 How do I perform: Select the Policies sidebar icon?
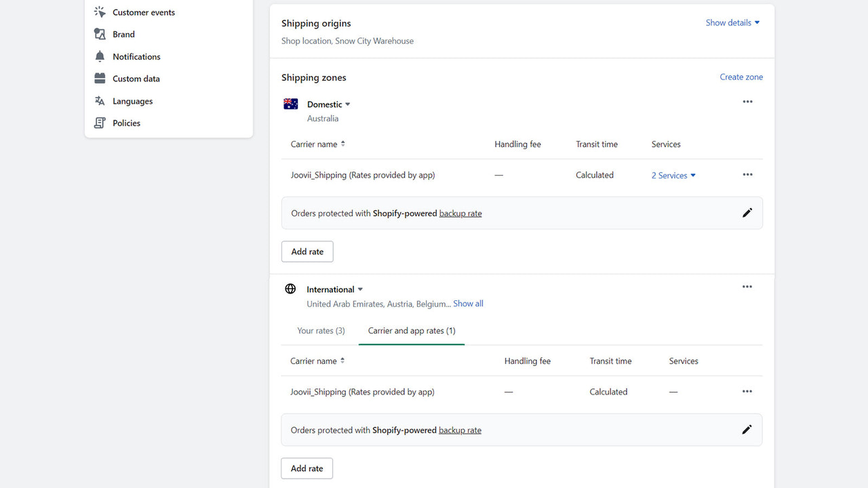pyautogui.click(x=99, y=123)
